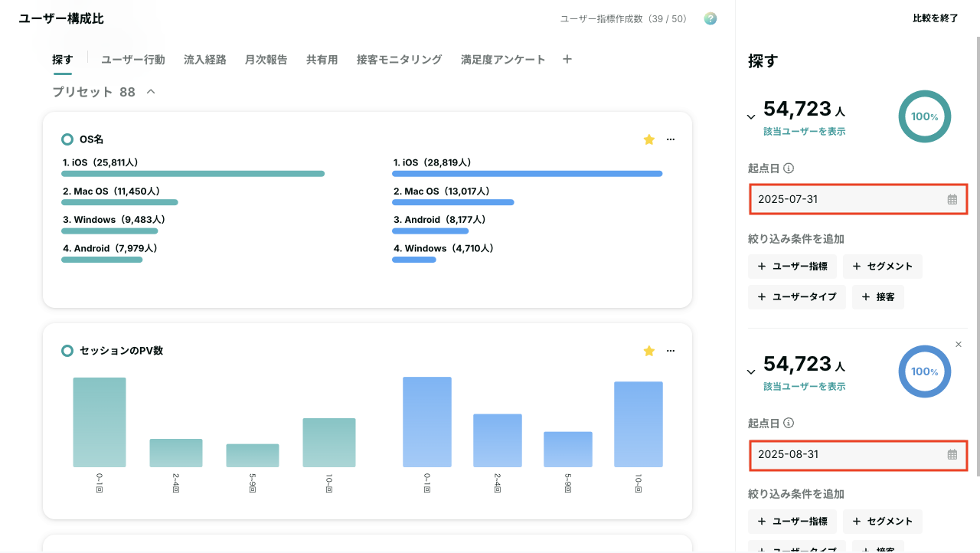Click first 該当ユーザーを表示 link

point(805,132)
